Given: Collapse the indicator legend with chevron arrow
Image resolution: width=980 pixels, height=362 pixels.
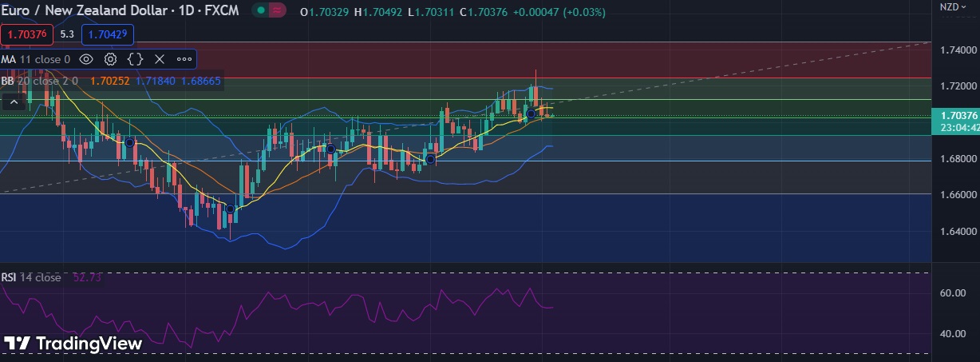Looking at the screenshot, I should (13, 101).
